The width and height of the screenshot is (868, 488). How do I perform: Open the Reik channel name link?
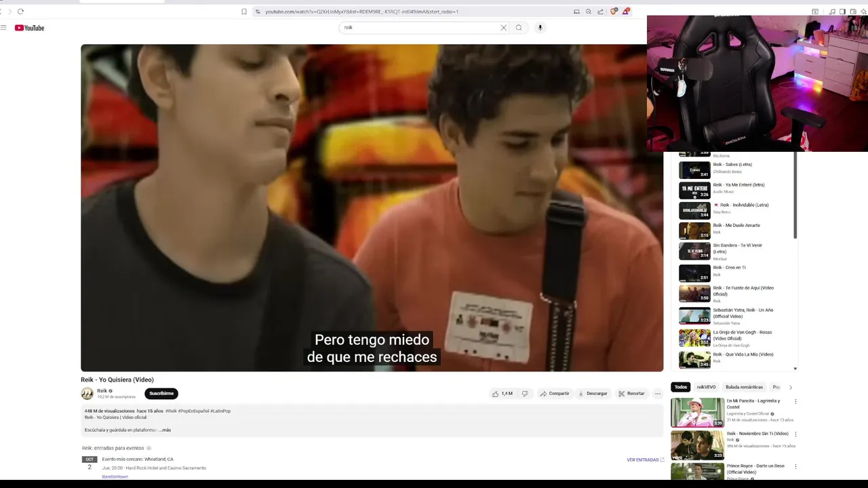point(102,390)
